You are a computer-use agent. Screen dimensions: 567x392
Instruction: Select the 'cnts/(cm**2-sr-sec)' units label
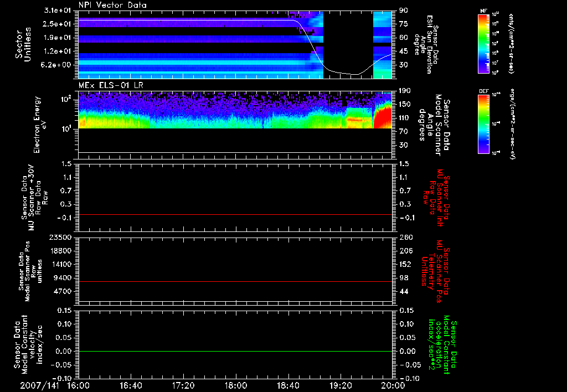tap(511, 43)
